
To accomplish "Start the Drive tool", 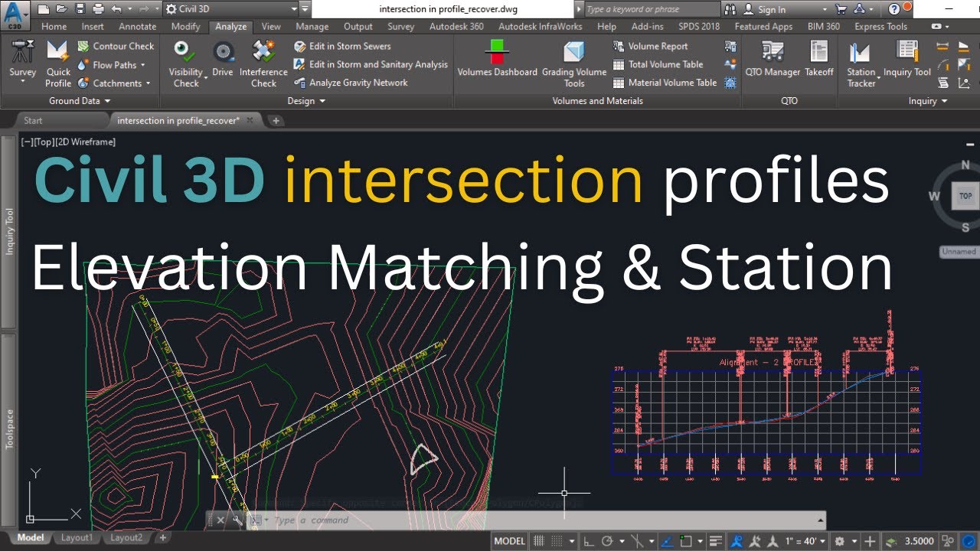I will point(223,60).
